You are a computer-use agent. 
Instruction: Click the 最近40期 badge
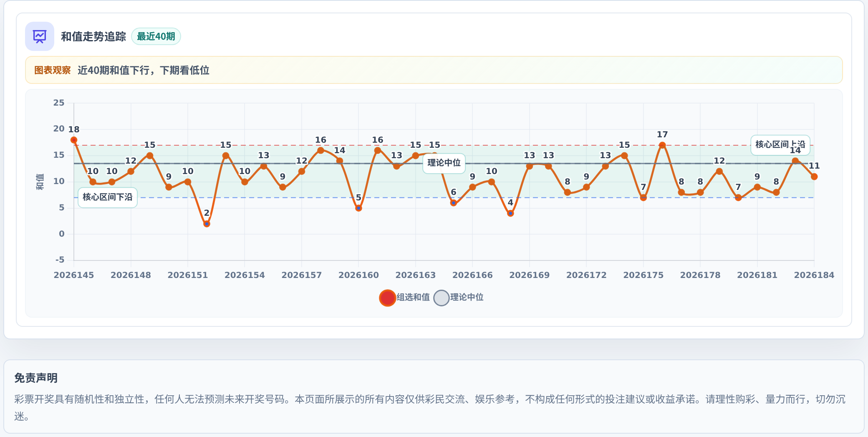click(156, 36)
